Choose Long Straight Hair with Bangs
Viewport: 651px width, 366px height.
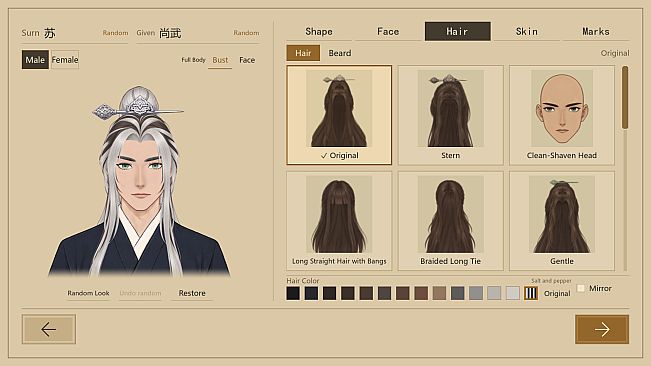pyautogui.click(x=339, y=221)
